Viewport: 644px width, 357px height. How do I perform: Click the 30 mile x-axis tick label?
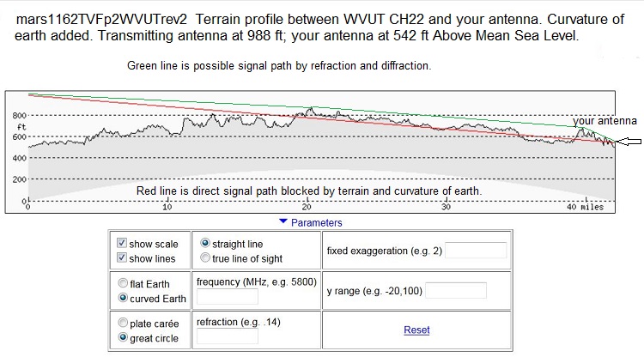[446, 207]
